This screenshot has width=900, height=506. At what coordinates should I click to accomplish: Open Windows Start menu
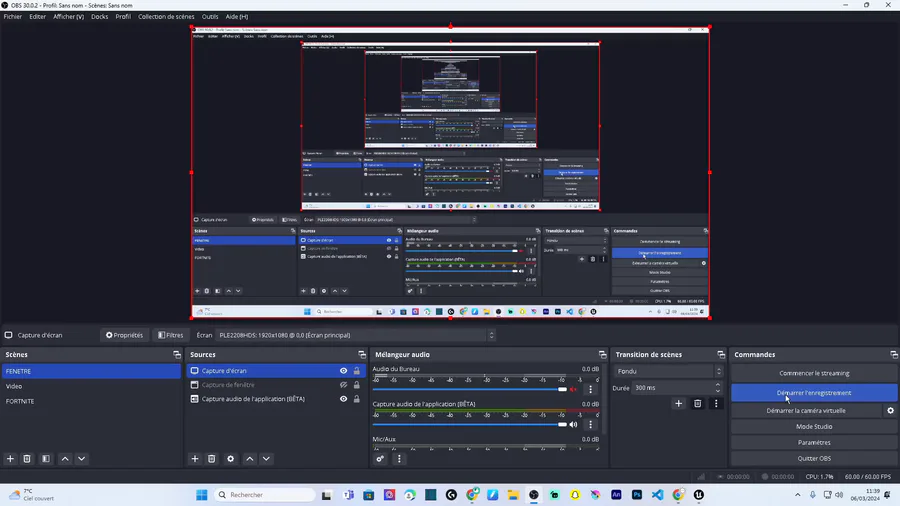click(x=201, y=495)
